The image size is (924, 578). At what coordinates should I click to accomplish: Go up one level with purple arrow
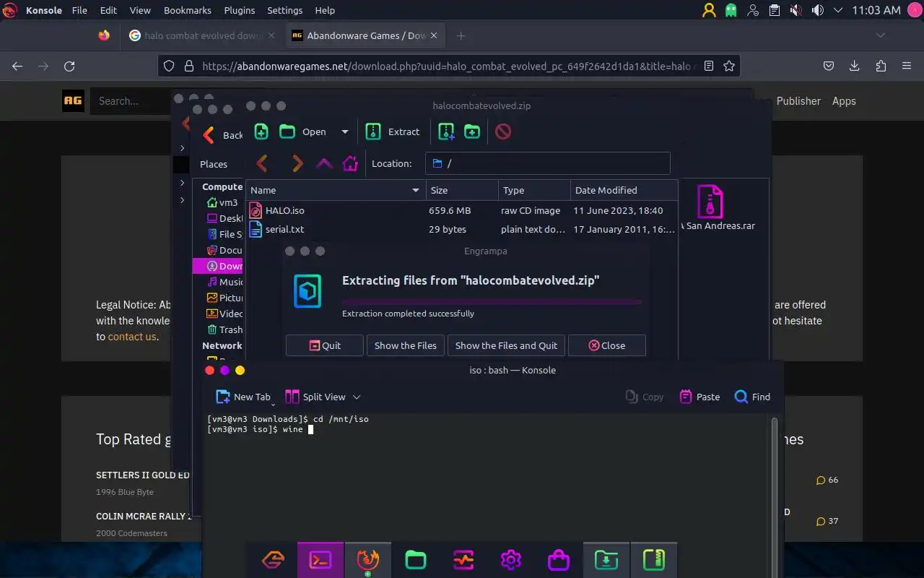(x=324, y=163)
